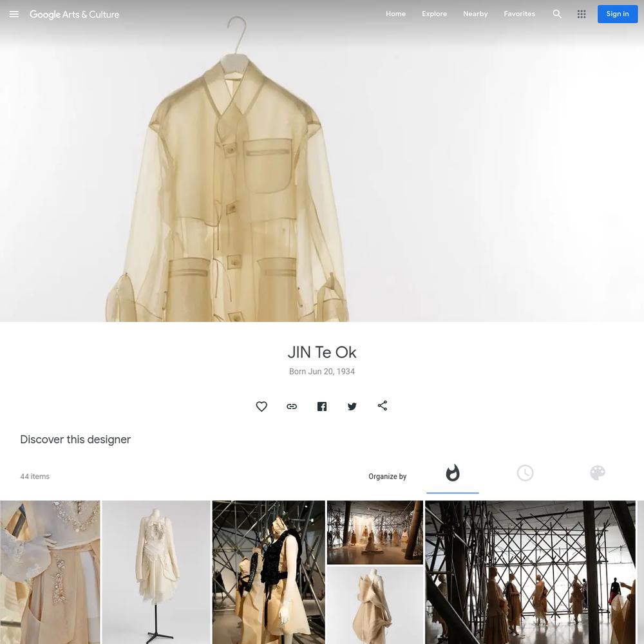
Task: Organize items by color palette icon
Action: tap(598, 473)
